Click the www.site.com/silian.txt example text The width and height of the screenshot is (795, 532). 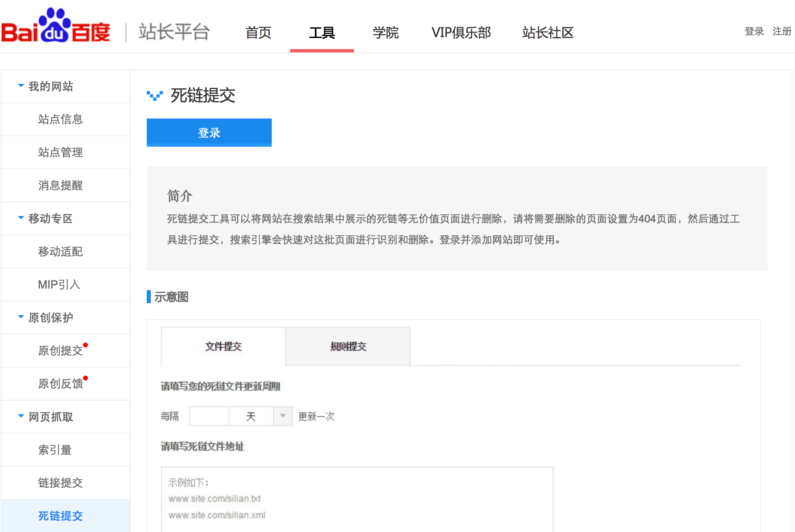click(x=215, y=499)
